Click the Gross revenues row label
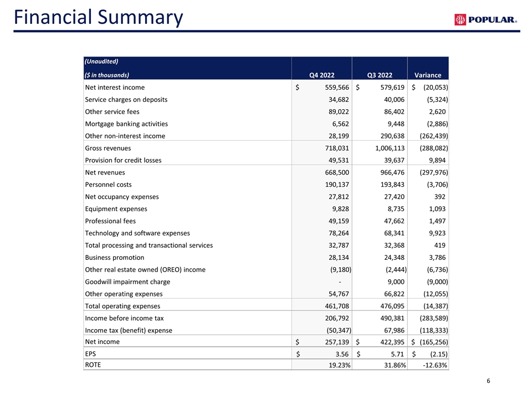The image size is (532, 399). click(x=108, y=149)
